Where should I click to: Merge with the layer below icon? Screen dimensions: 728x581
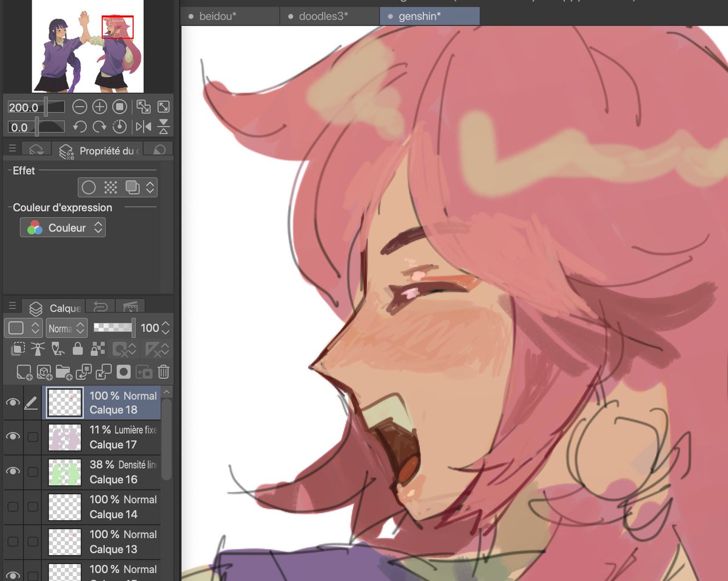pos(104,371)
